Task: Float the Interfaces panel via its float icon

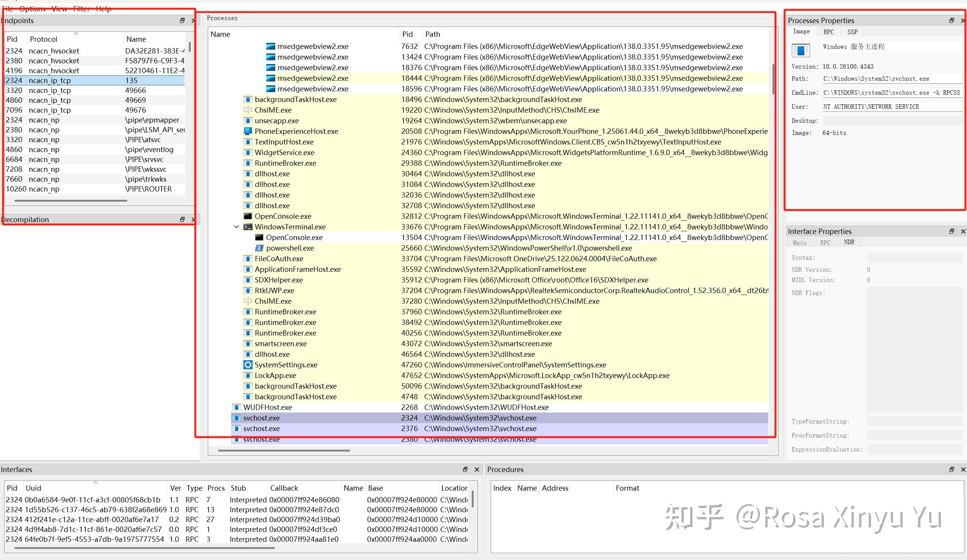Action: [x=465, y=469]
